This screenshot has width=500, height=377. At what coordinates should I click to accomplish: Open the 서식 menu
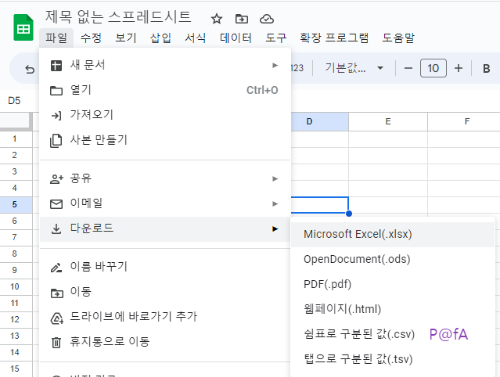pyautogui.click(x=195, y=38)
